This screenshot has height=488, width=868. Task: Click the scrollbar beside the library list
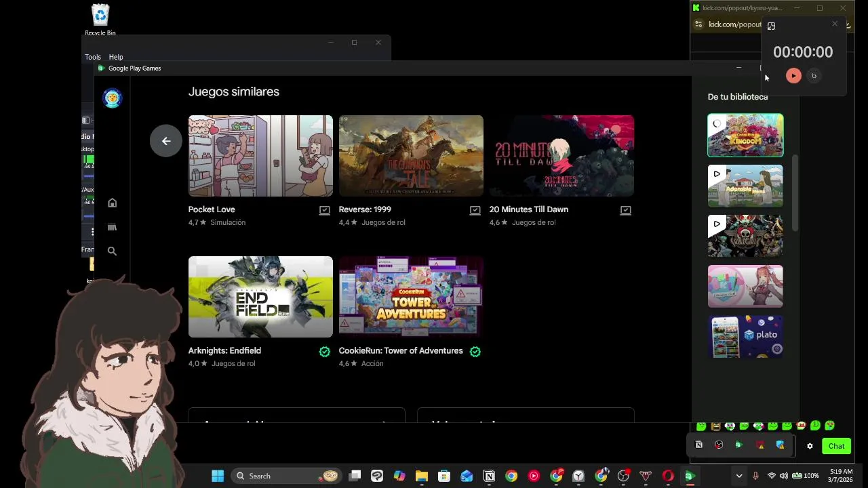click(x=797, y=193)
